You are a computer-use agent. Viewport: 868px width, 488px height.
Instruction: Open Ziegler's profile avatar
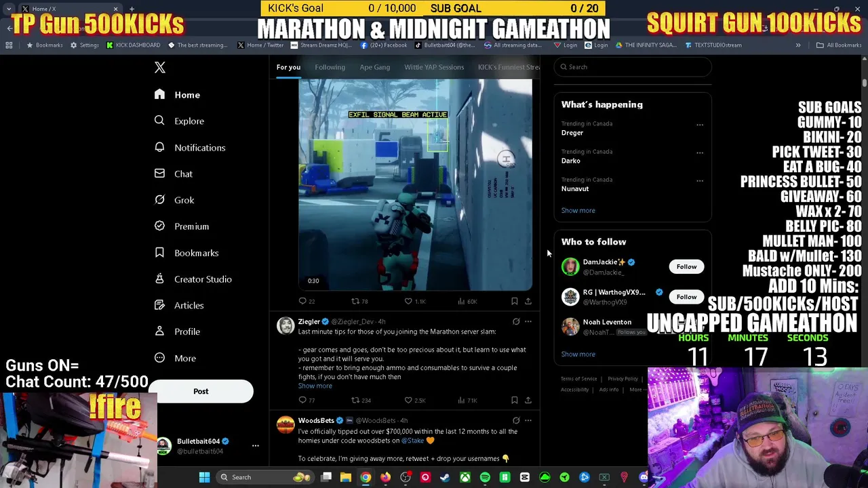(x=285, y=326)
